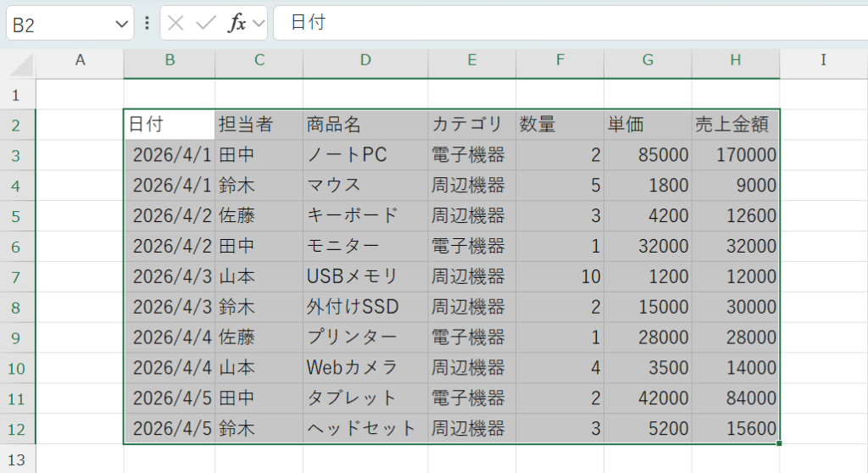Viewport: 868px width, 473px height.
Task: Select row 7 by its row header
Action: coord(18,277)
